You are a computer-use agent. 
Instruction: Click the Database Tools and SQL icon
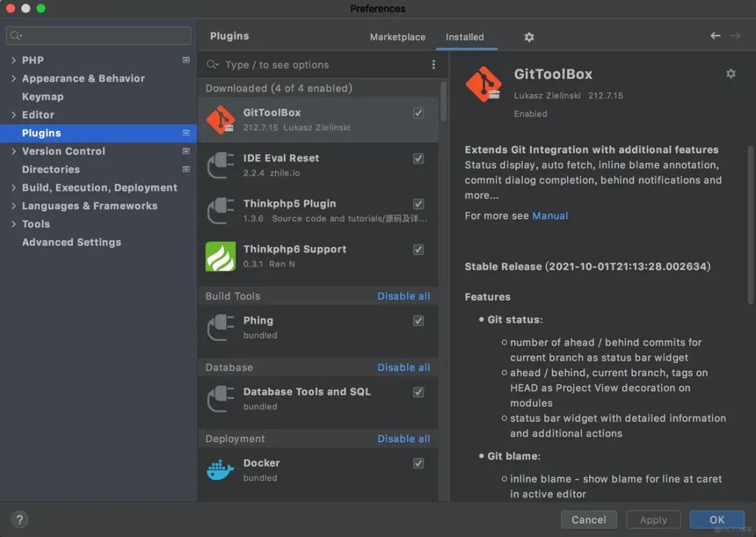pyautogui.click(x=220, y=398)
